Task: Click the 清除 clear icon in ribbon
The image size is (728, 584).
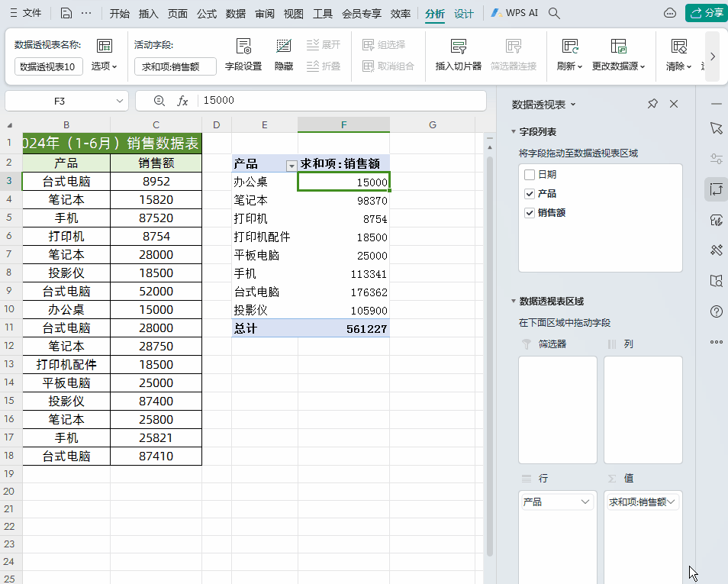Action: click(679, 47)
